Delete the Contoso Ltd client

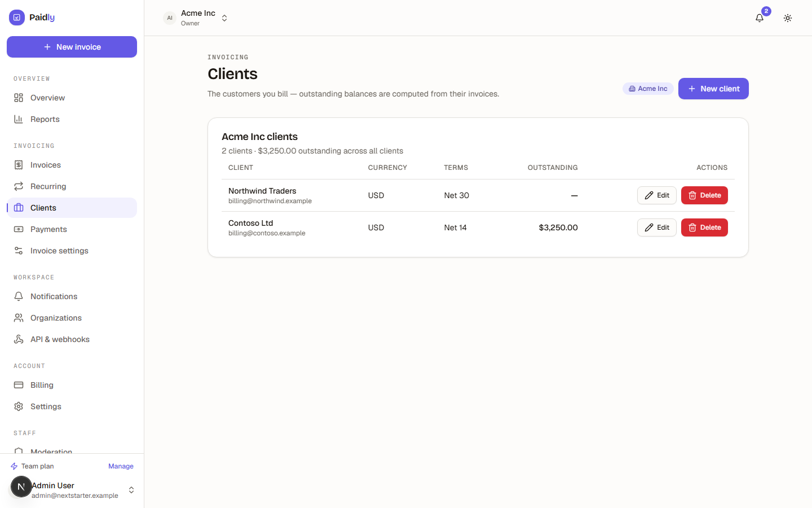click(704, 227)
